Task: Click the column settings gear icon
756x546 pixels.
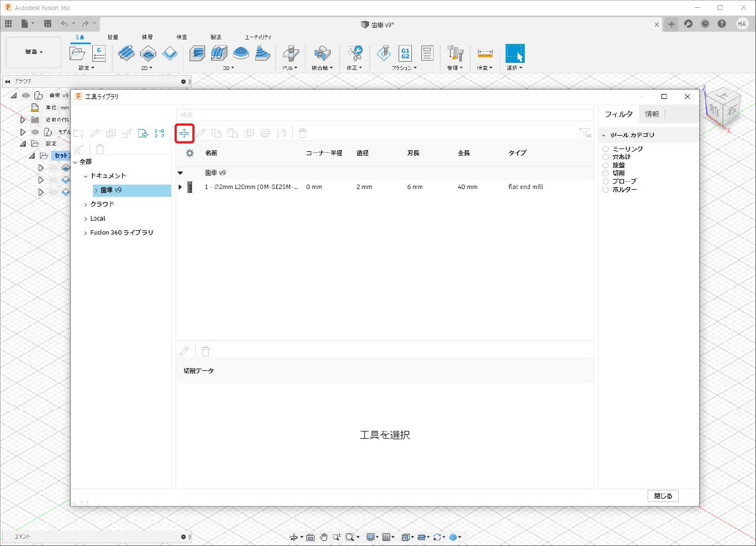Action: click(x=190, y=153)
